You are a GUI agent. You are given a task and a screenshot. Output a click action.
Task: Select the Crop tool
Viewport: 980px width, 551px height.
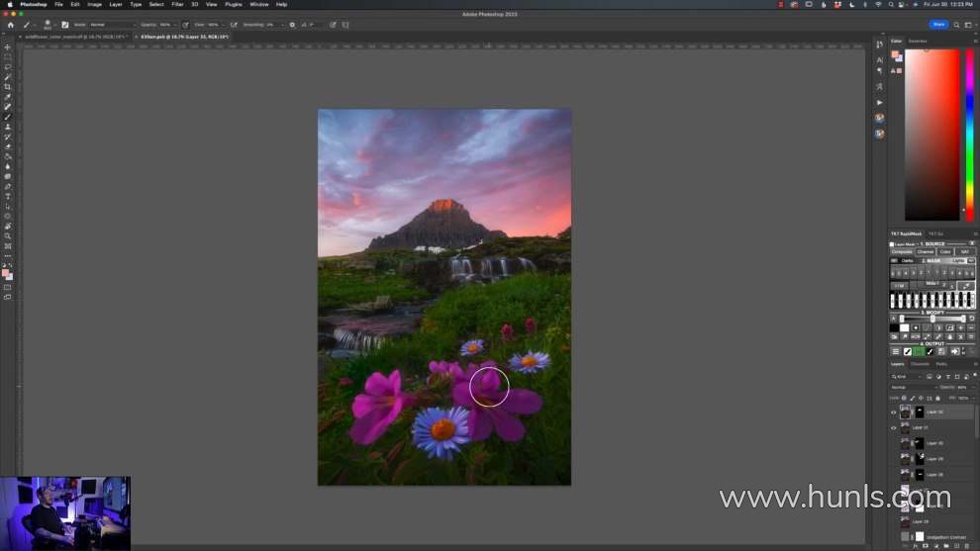pyautogui.click(x=7, y=87)
